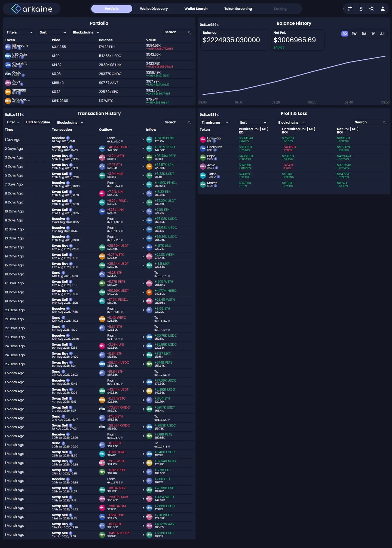Click the Net PnL $3006965.69 value
Viewport: 392px width, 548px height.
(295, 40)
